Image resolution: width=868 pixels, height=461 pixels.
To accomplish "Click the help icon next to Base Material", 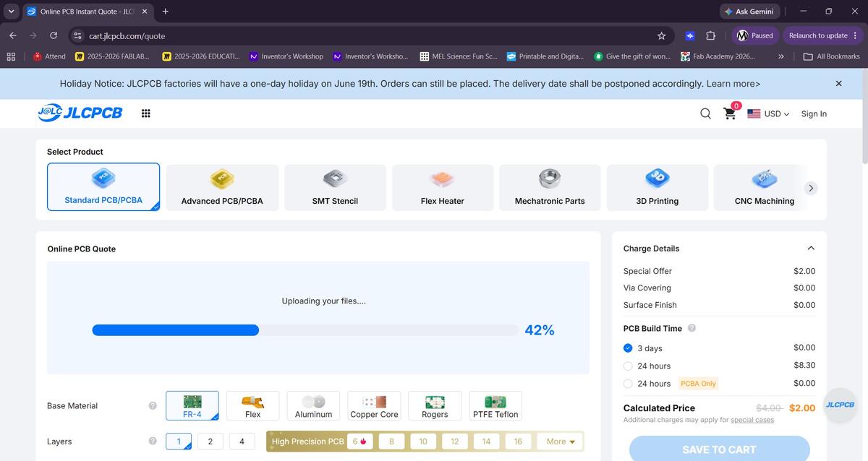I will (153, 406).
